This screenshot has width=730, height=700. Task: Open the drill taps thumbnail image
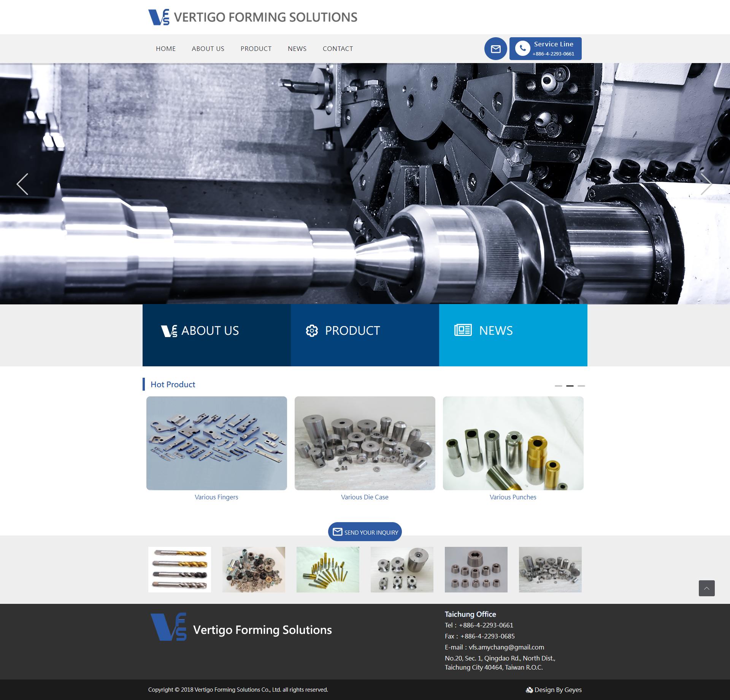(x=179, y=570)
